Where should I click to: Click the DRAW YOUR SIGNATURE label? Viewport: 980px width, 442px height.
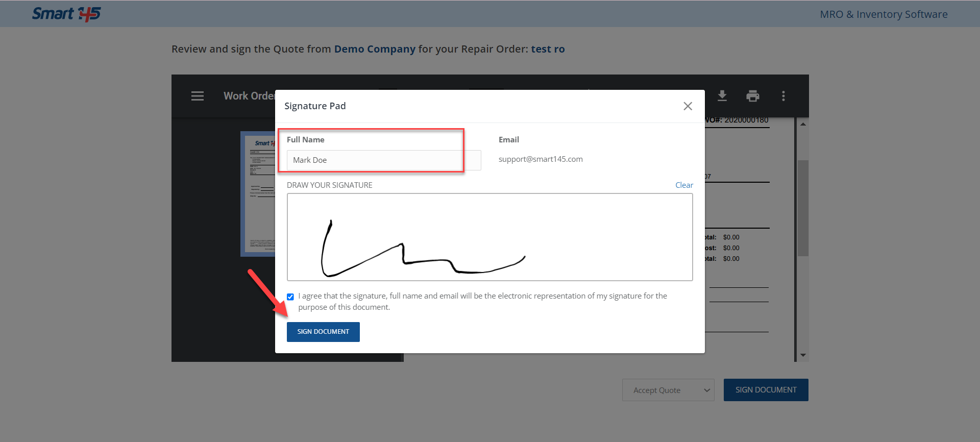click(x=330, y=185)
